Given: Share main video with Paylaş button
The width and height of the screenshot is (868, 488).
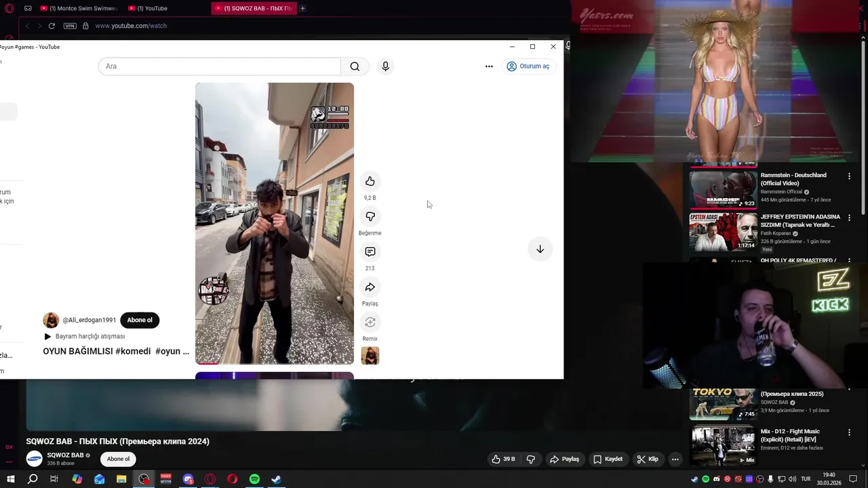Looking at the screenshot, I should pyautogui.click(x=564, y=459).
